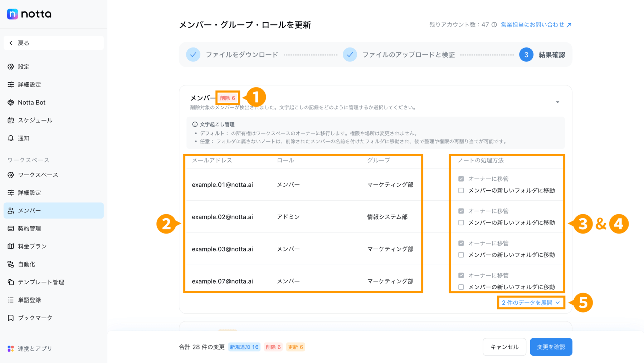Toggle オーナーに移管 for example.07@notta.ai
Viewport: 644px width, 363px height.
(461, 275)
